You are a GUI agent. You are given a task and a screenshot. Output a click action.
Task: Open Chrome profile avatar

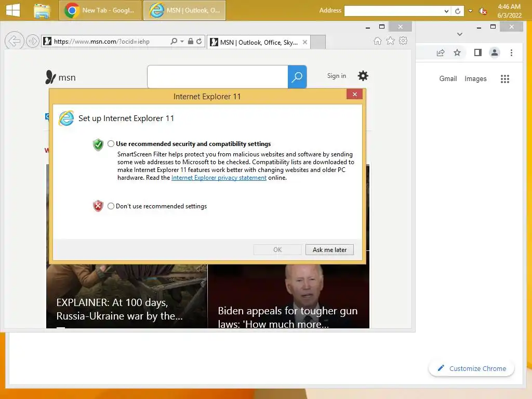pos(495,52)
